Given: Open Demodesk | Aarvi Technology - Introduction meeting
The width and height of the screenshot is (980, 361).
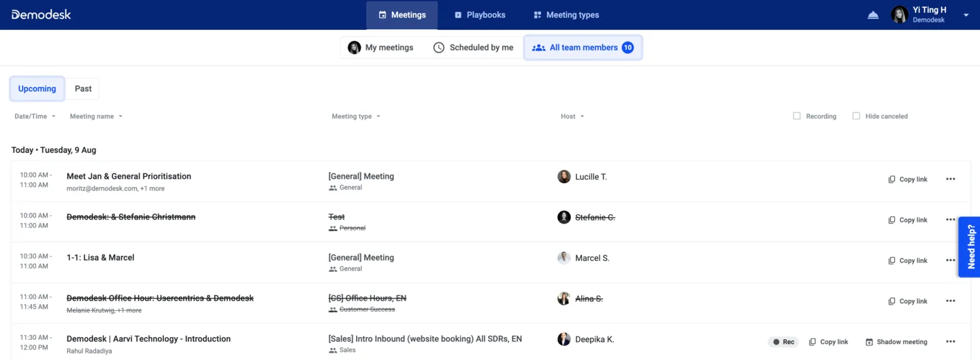Looking at the screenshot, I should coord(148,339).
